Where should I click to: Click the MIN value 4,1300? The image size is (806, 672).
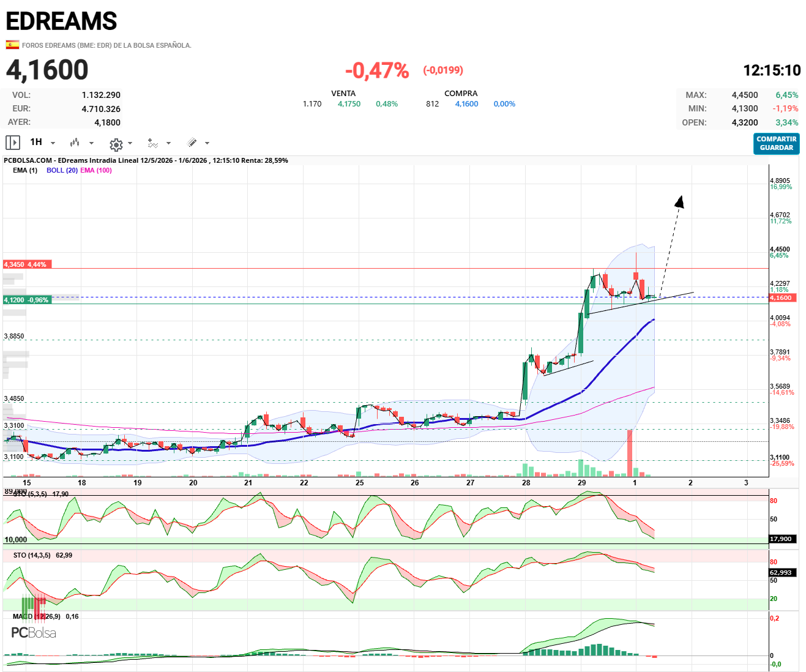(745, 108)
